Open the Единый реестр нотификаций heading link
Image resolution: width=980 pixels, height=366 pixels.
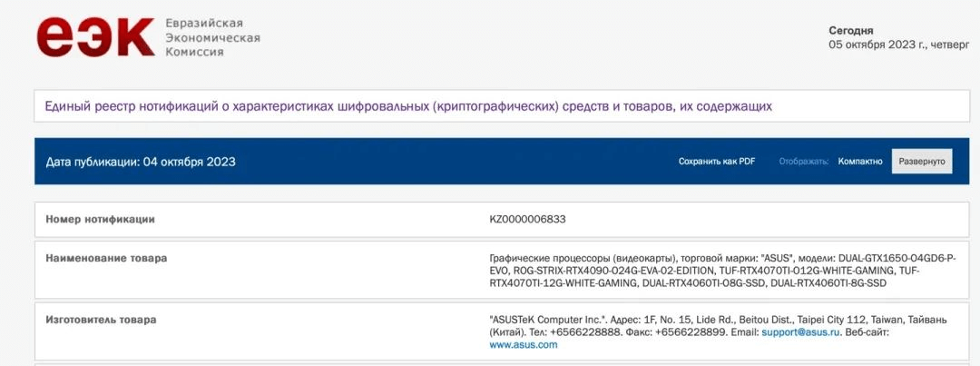pyautogui.click(x=408, y=106)
